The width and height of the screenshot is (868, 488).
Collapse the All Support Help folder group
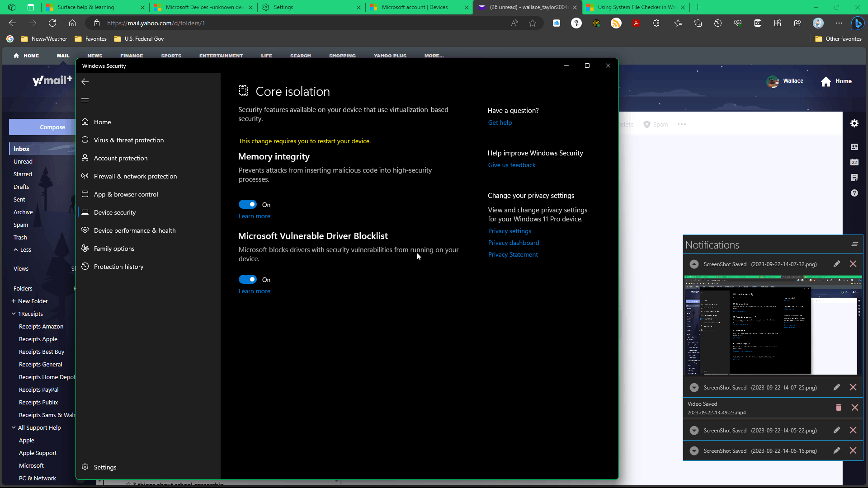(x=14, y=427)
